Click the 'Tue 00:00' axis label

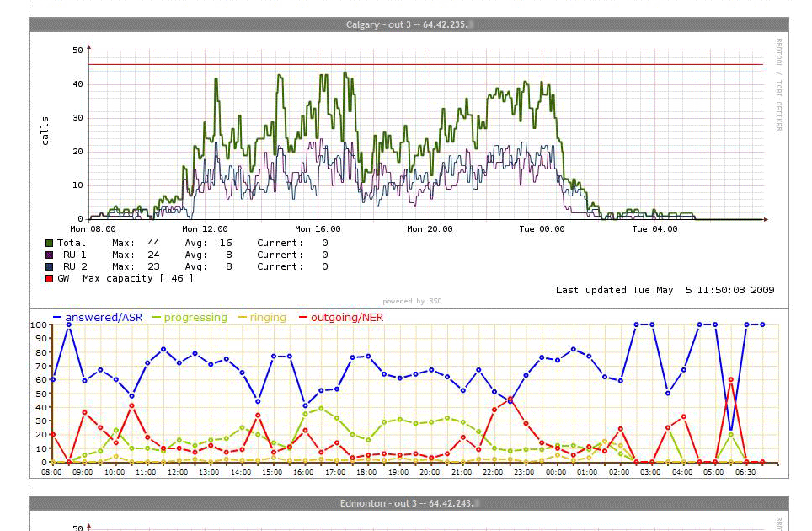(541, 228)
